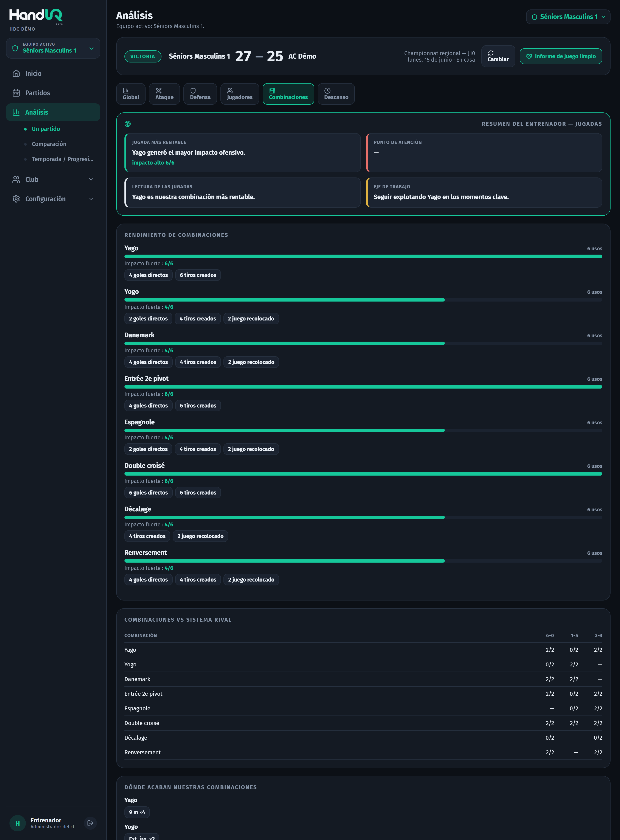Click '4 tiros creados' chip under Décalage
620x840 pixels.
pyautogui.click(x=147, y=536)
